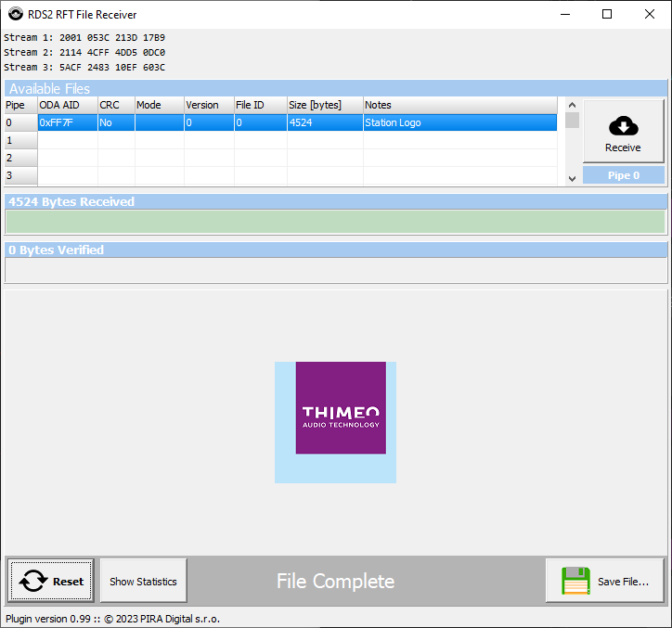Screen dimensions: 672x628
Task: Click the Reset button with arrows icon
Action: coord(50,581)
